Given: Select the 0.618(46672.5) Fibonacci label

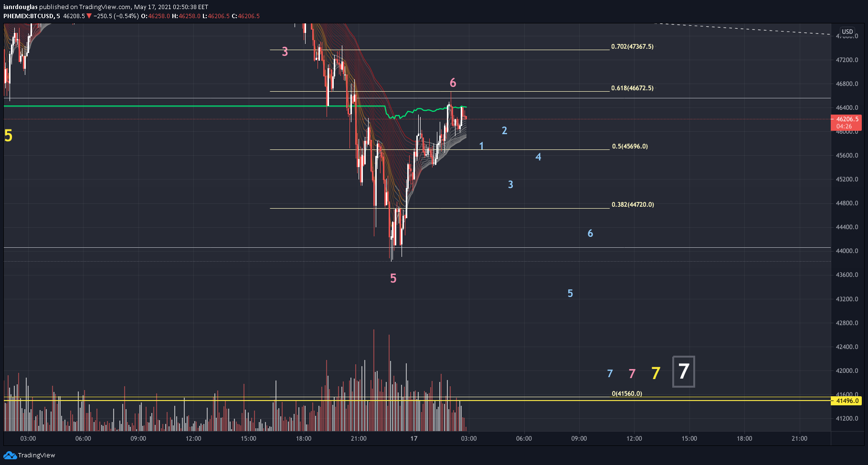Looking at the screenshot, I should (x=632, y=88).
